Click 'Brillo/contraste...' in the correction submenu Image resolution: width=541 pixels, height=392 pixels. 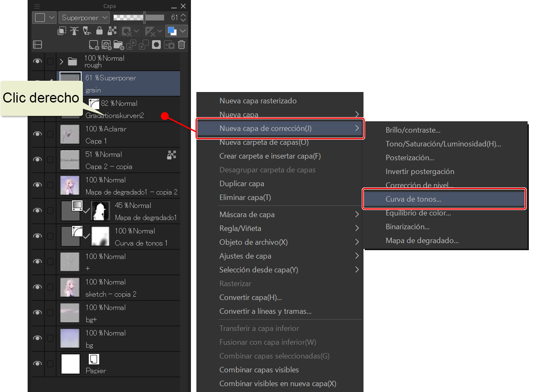pyautogui.click(x=413, y=130)
